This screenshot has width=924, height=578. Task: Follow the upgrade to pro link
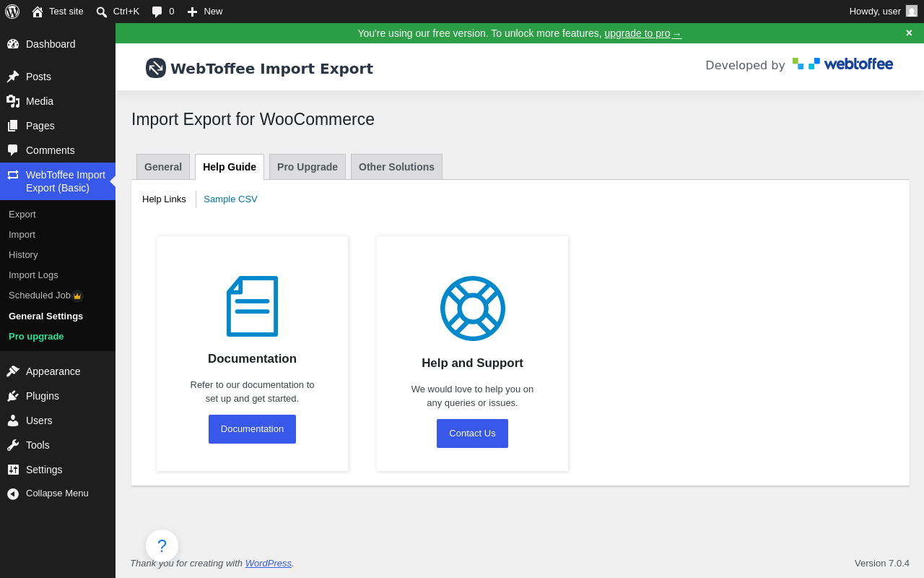pyautogui.click(x=643, y=33)
